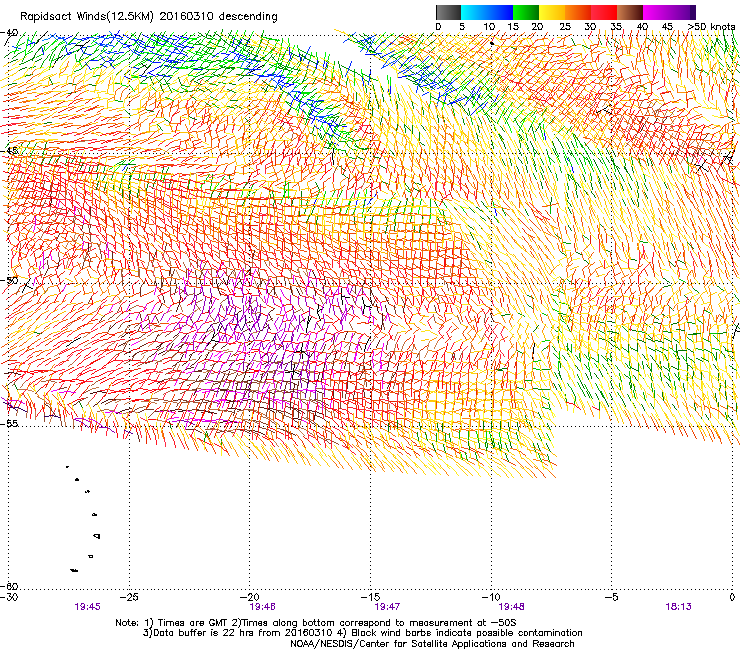740x650 pixels.
Task: Click the '>50 knots' legend label
Action: (711, 27)
